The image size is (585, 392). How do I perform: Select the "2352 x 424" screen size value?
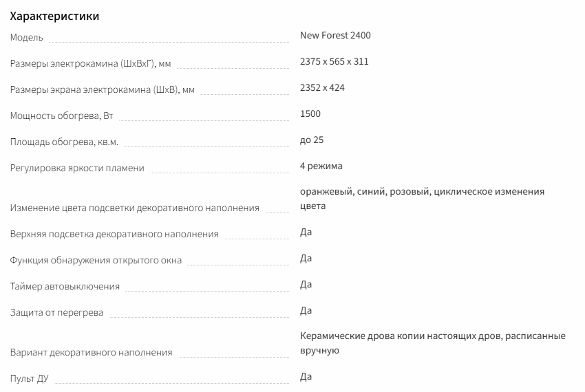point(323,87)
